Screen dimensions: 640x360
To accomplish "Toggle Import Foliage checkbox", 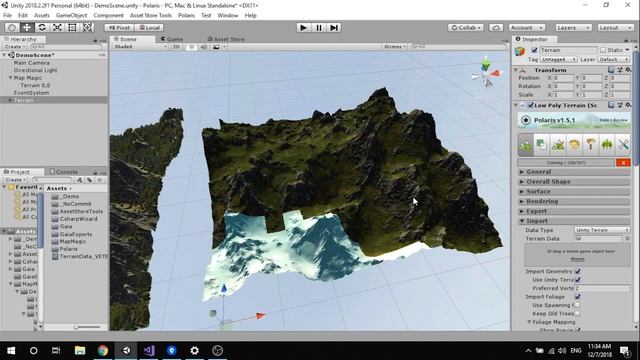I will coord(578,297).
